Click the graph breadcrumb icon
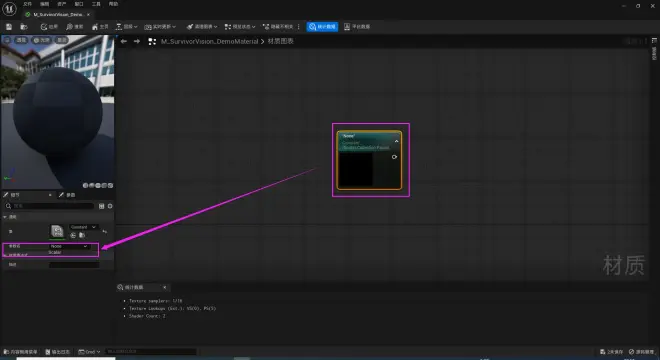Viewport: 660px width, 360px height. (x=152, y=41)
